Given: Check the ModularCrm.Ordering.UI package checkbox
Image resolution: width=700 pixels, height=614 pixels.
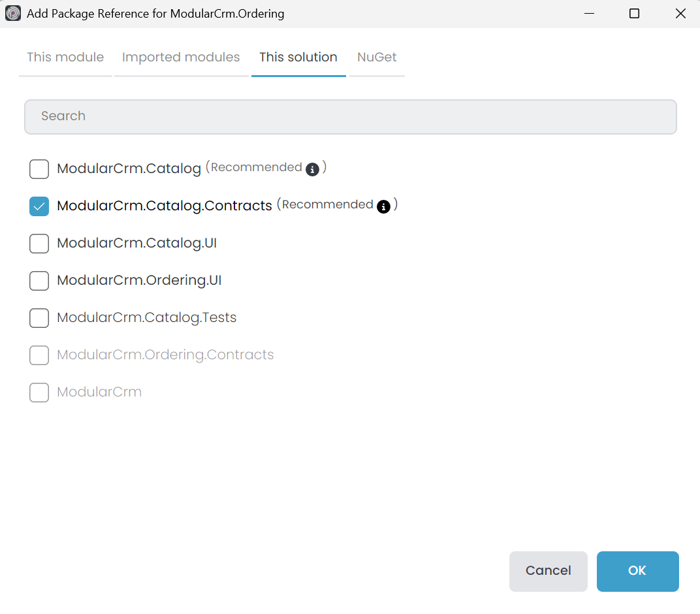Looking at the screenshot, I should click(x=39, y=280).
